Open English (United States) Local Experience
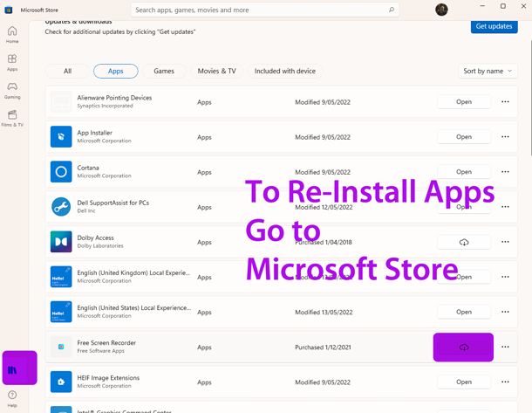 point(464,312)
